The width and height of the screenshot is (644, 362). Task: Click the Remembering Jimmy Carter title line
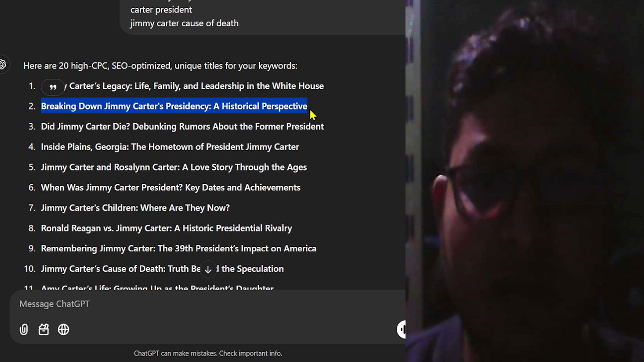coord(178,248)
